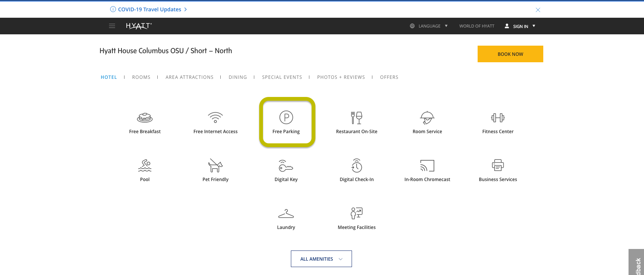Click the user profile icon

507,26
